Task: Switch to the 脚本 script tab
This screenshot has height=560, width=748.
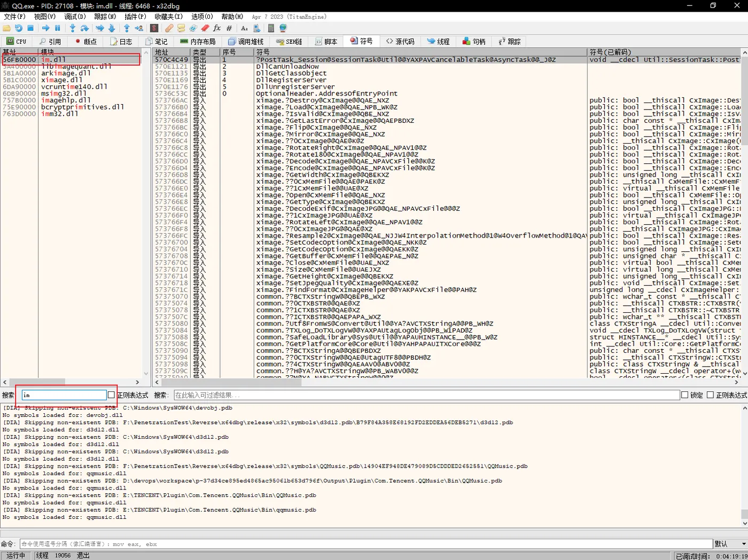Action: 326,41
